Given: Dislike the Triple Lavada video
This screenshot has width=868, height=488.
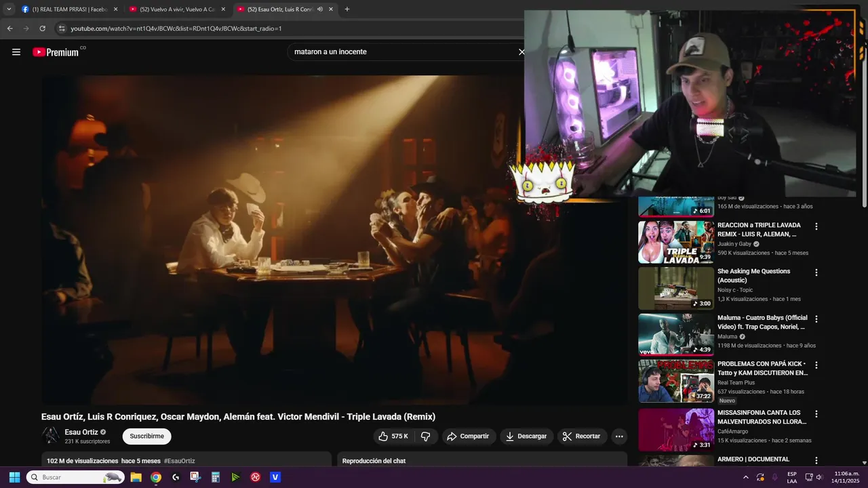Looking at the screenshot, I should [x=426, y=436].
